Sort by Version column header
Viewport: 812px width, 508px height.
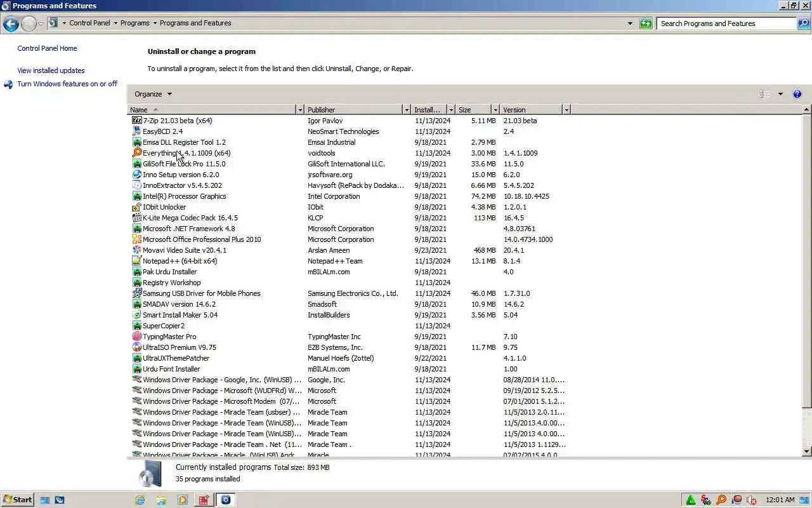(532, 110)
